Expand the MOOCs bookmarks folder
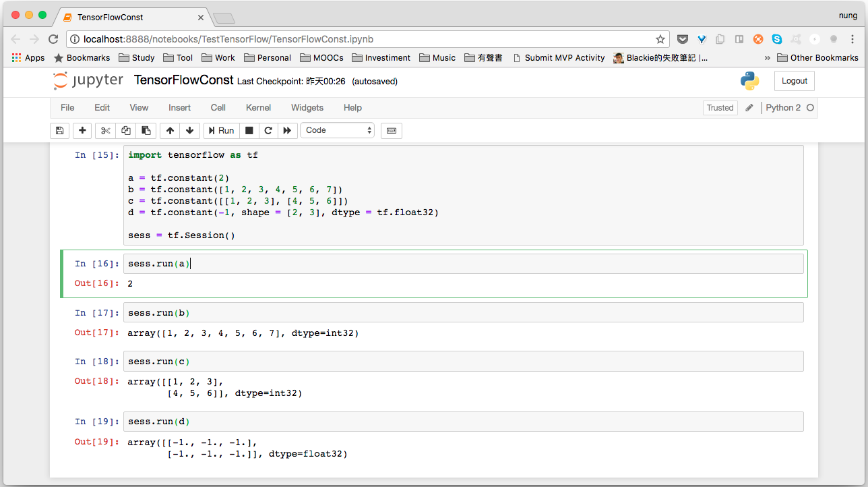This screenshot has height=487, width=868. pos(322,58)
